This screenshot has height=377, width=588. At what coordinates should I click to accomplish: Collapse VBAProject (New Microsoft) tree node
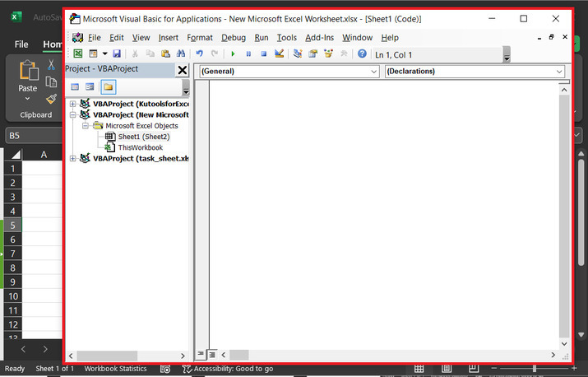pos(73,115)
